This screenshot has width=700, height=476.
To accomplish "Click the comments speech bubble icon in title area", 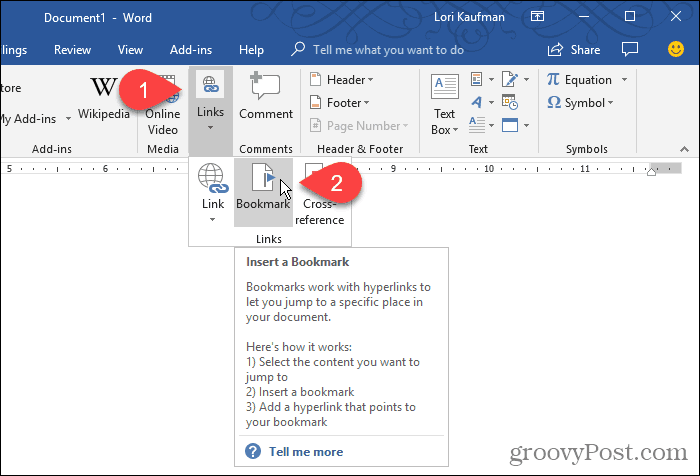I will pos(630,49).
